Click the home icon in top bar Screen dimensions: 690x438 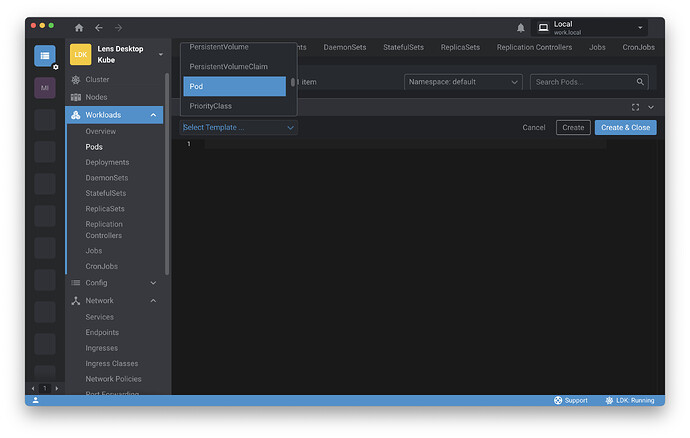[x=79, y=28]
